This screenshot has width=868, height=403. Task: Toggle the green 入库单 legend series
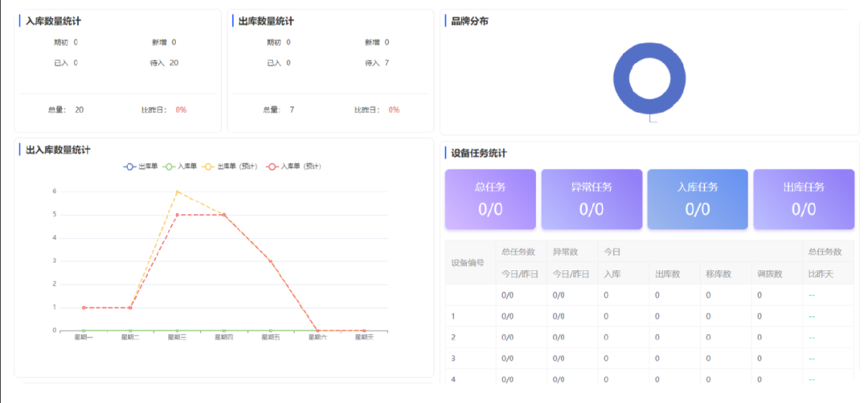[180, 167]
